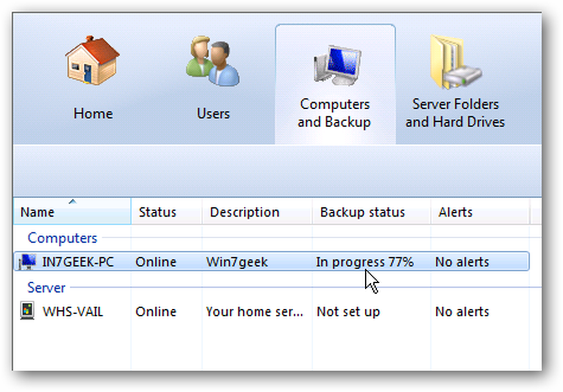
Task: Click the WHS-VAIL server icon
Action: (27, 311)
